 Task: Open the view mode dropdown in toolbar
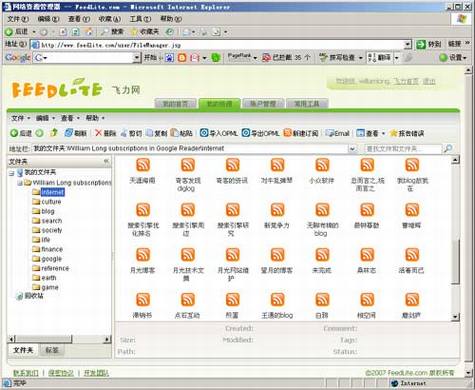(383, 133)
